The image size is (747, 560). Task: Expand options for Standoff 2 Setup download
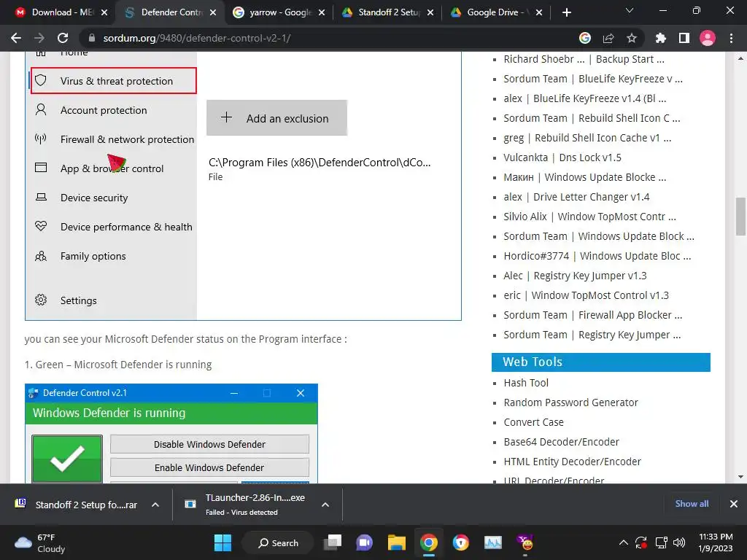pos(155,505)
